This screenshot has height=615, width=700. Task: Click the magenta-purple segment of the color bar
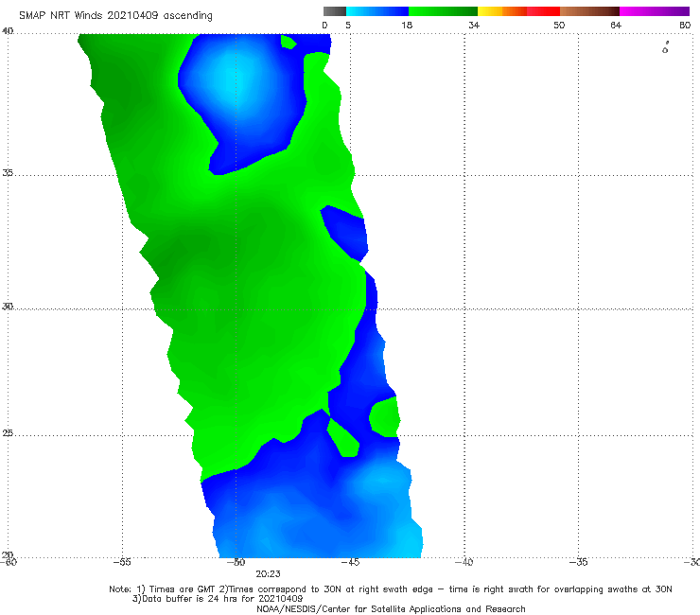[655, 11]
